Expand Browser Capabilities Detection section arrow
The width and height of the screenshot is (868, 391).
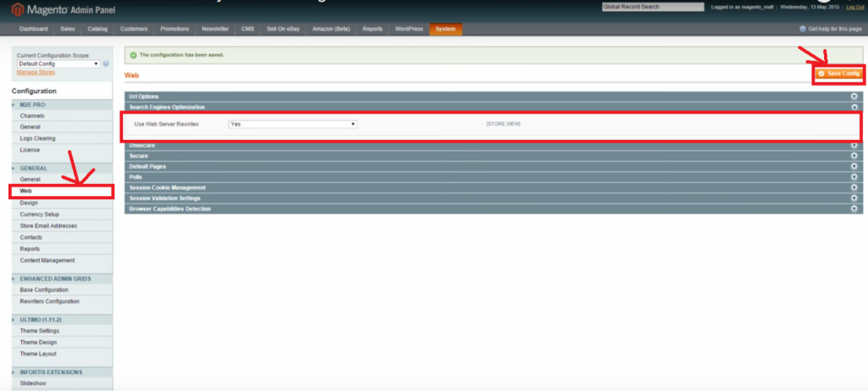click(854, 209)
